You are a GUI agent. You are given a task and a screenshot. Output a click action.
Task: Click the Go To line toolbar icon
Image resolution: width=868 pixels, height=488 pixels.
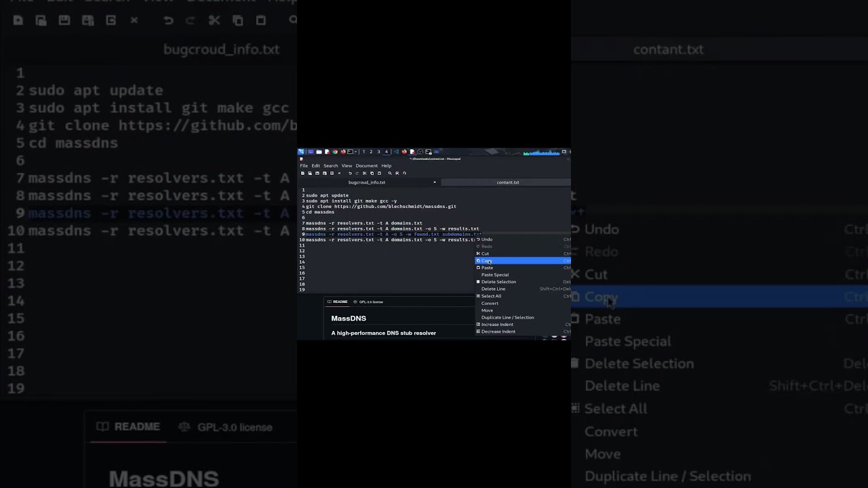pyautogui.click(x=404, y=174)
